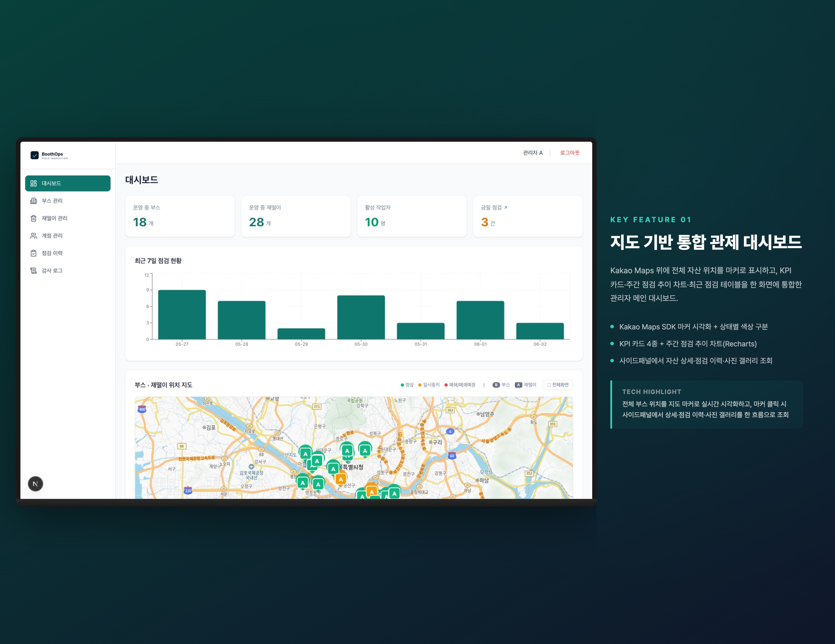Viewport: 835px width, 644px height.
Task: Click the KPI 카드 4종 bullet line
Action: click(x=688, y=344)
